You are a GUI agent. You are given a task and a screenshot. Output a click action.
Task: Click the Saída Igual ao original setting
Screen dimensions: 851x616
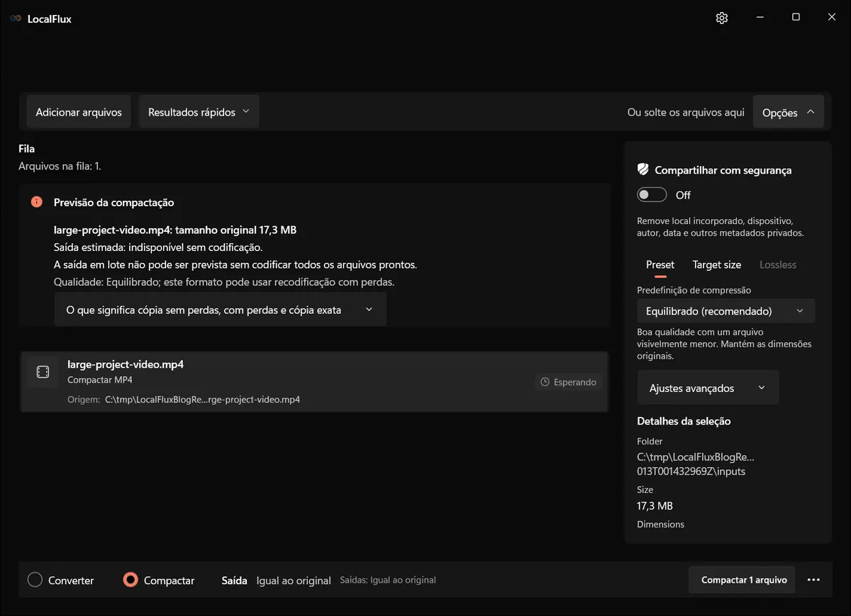click(277, 581)
